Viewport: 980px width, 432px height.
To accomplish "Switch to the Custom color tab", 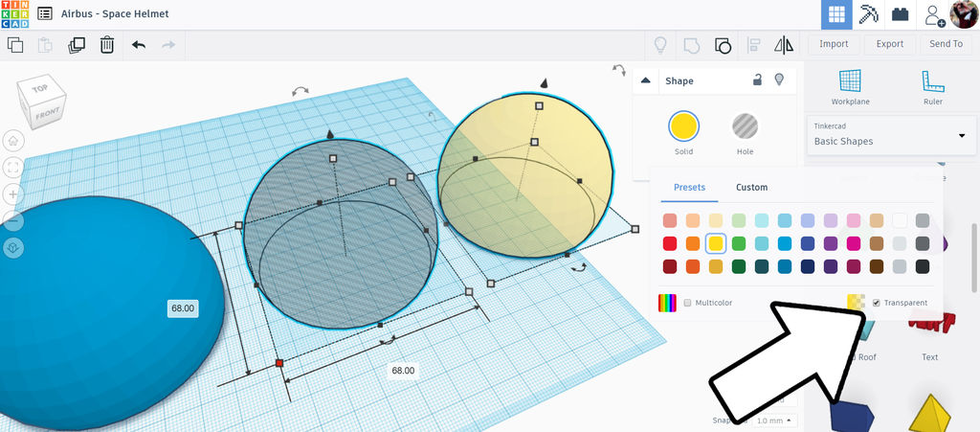I will 751,188.
